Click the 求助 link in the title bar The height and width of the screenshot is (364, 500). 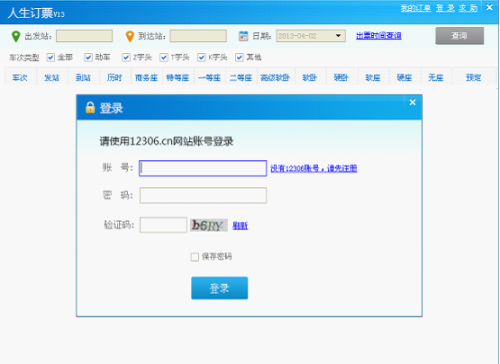(468, 8)
